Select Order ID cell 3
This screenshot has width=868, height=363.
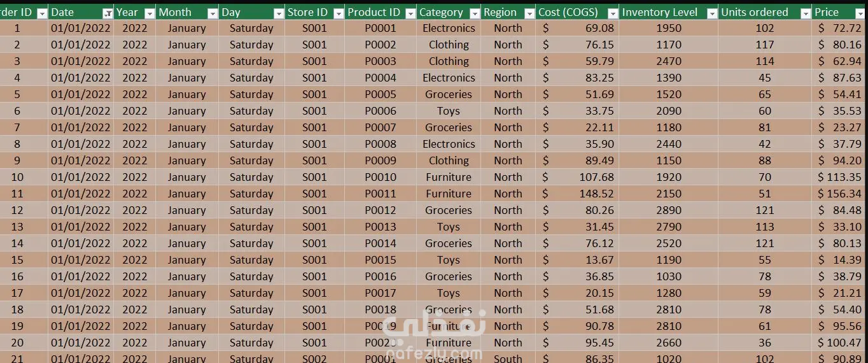tap(24, 61)
